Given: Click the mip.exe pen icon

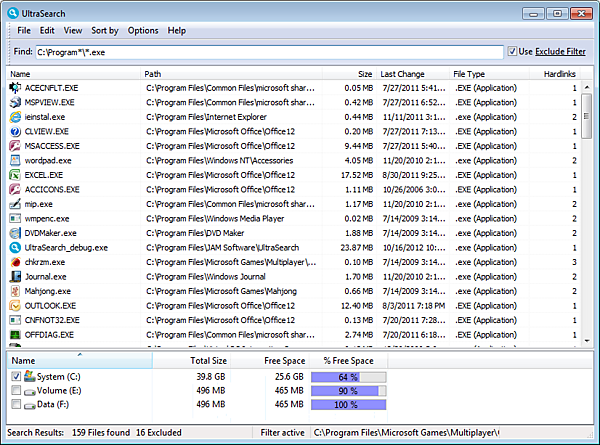Looking at the screenshot, I should pos(15,204).
